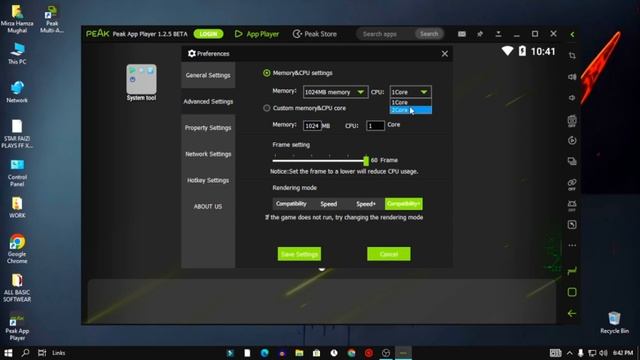Open Control Panel desktop shortcut

[17, 173]
